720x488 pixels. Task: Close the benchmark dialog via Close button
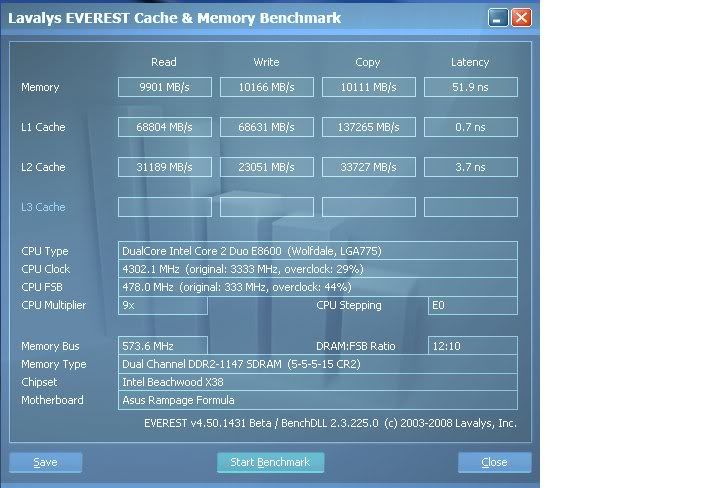(x=495, y=462)
